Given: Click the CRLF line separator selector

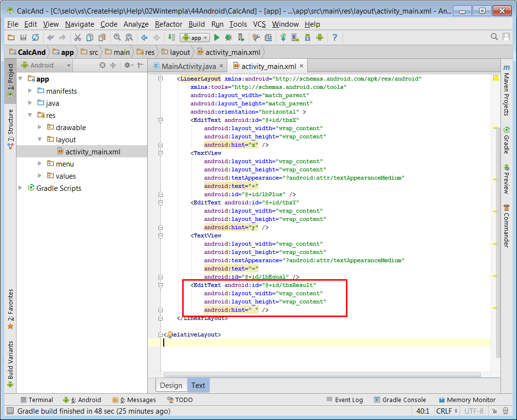Looking at the screenshot, I should 447,411.
